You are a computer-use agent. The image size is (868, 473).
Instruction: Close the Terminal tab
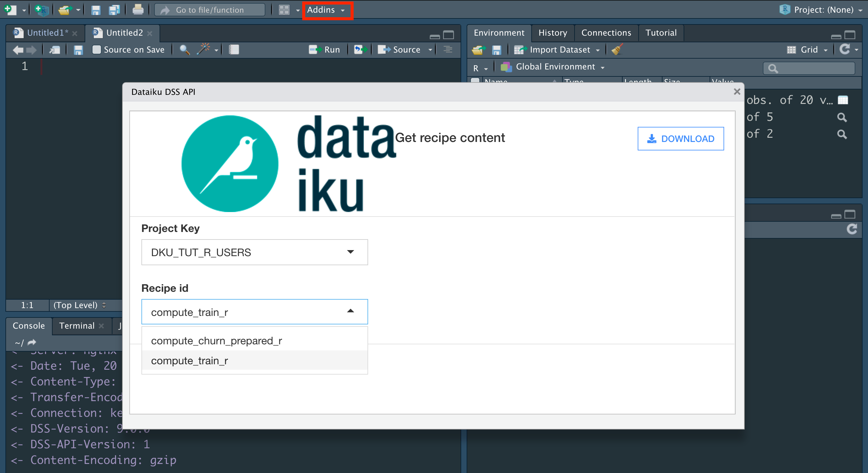101,326
